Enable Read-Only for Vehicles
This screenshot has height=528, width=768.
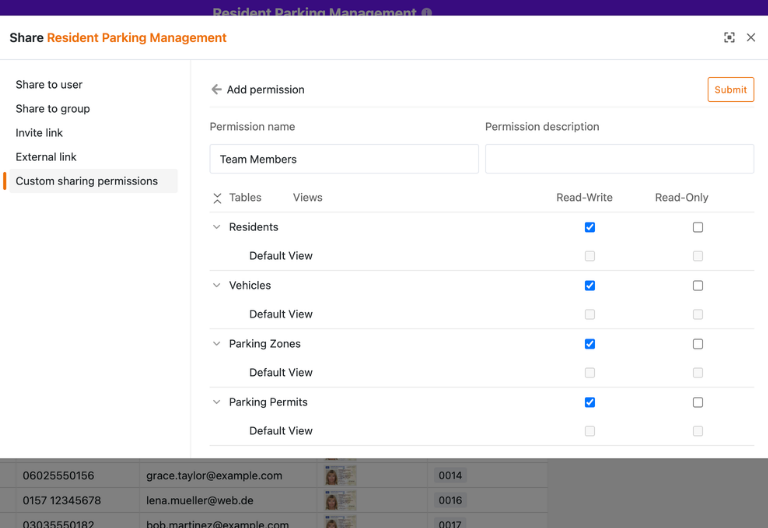pyautogui.click(x=698, y=286)
